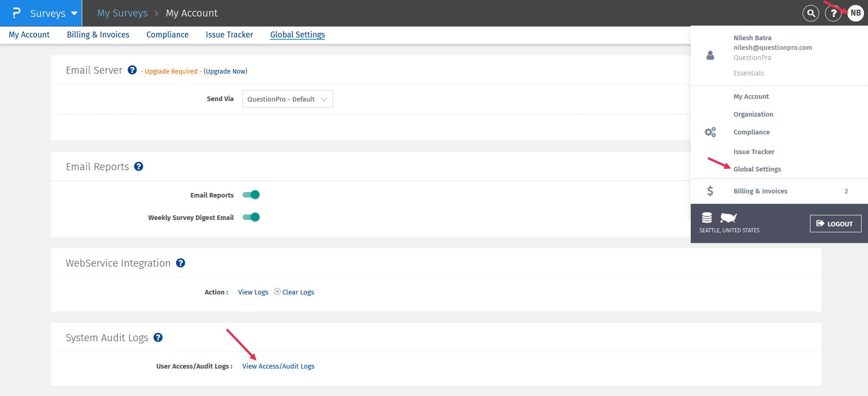Click the WebService Integration help icon
Image resolution: width=868 pixels, height=396 pixels.
click(x=180, y=263)
